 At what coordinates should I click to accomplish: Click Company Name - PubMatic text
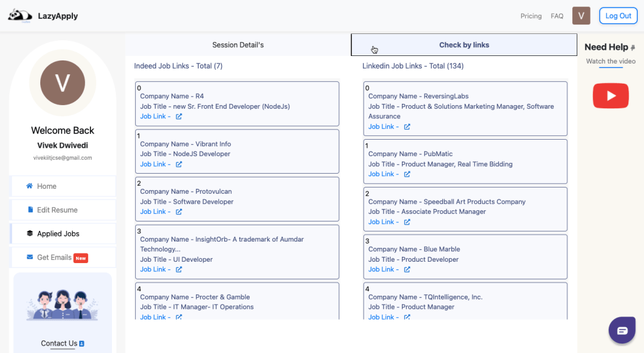click(x=410, y=154)
